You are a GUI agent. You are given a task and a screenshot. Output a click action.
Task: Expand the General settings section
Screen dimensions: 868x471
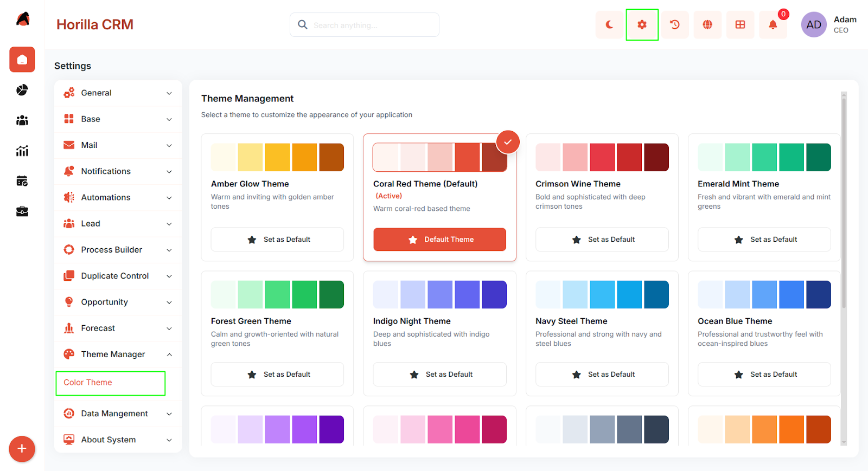[x=118, y=93]
